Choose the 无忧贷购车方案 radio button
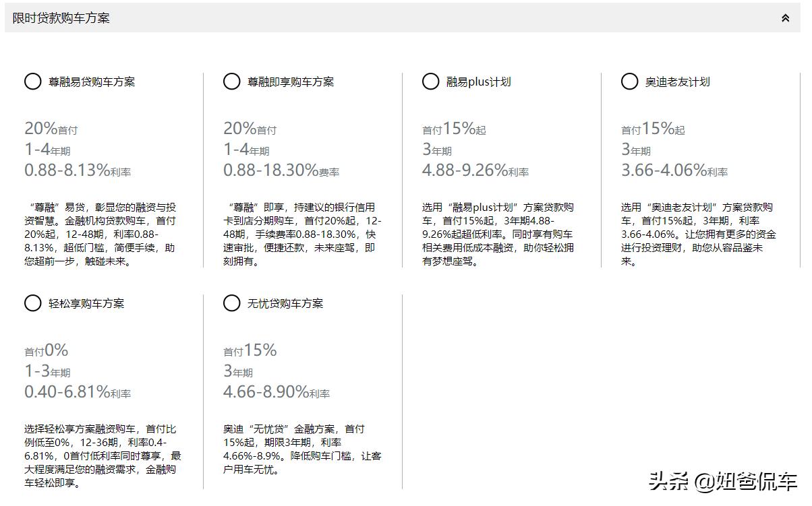This screenshot has height=506, width=812. click(231, 303)
